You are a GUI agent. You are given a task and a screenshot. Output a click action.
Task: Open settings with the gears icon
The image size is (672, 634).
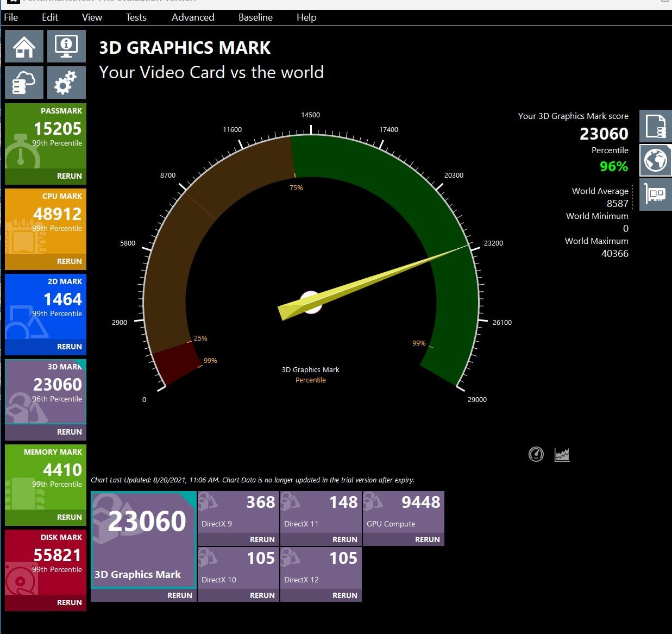point(66,83)
